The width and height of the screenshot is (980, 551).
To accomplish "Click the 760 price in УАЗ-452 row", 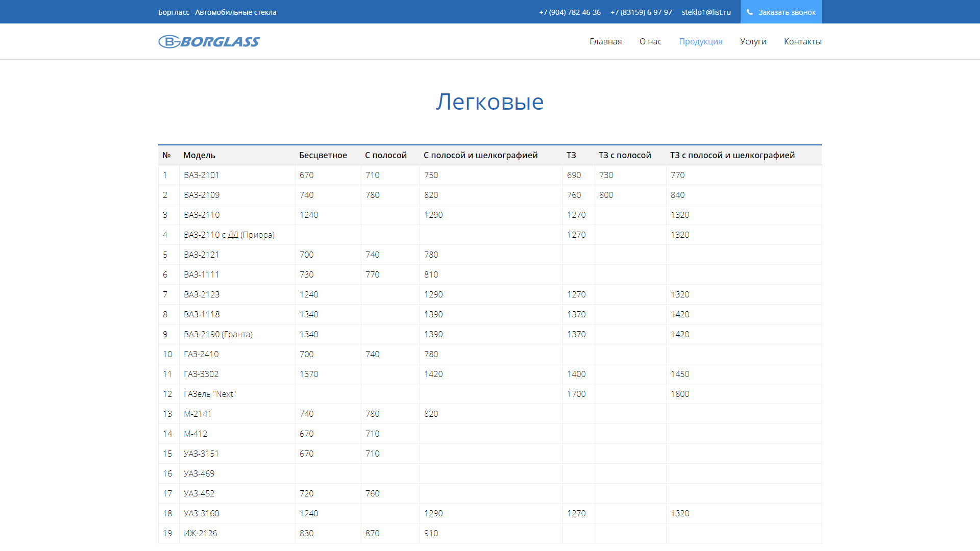I will coord(372,493).
